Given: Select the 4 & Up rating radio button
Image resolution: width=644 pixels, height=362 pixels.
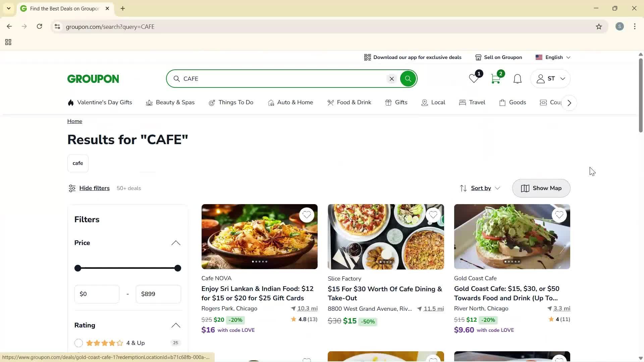Looking at the screenshot, I should click(x=78, y=343).
